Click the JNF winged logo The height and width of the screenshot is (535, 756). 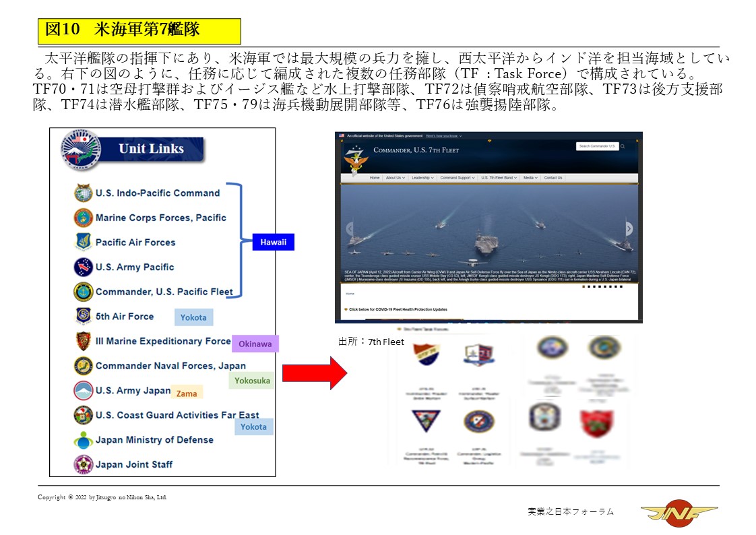(x=679, y=513)
